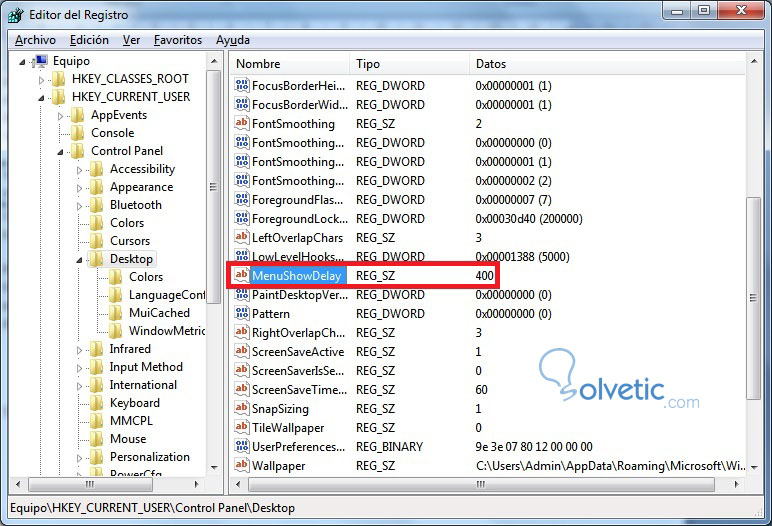Click the DWORD icon of ForegroundLock... value
Viewport: 772px width, 526px height.
(x=242, y=218)
